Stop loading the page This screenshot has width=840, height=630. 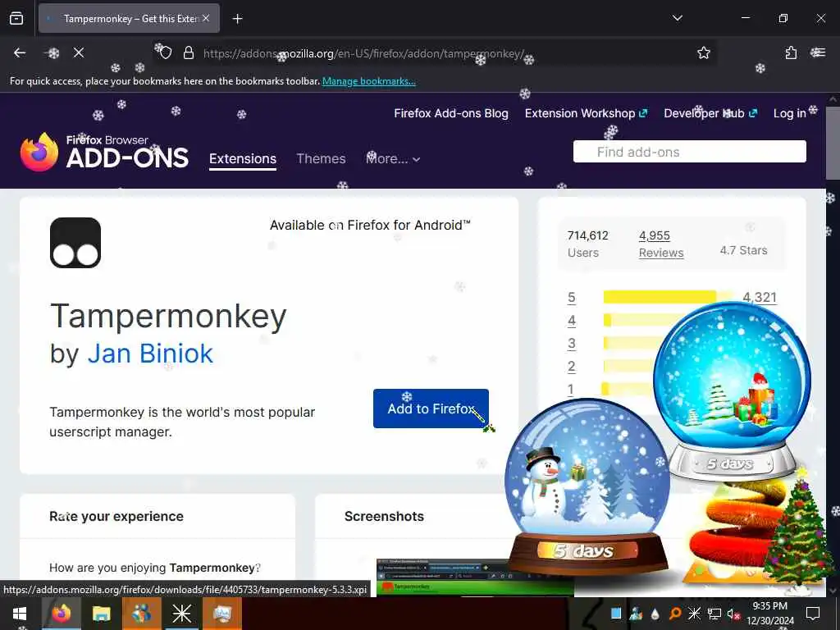point(79,52)
